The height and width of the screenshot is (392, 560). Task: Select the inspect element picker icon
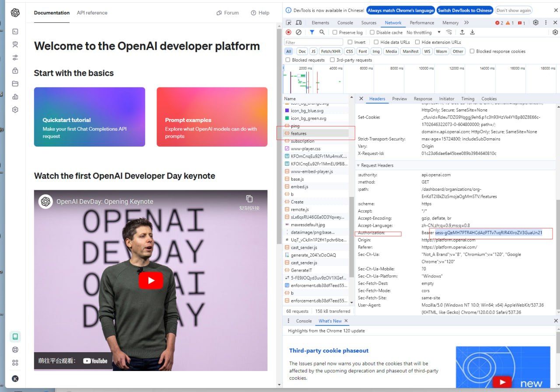[289, 23]
